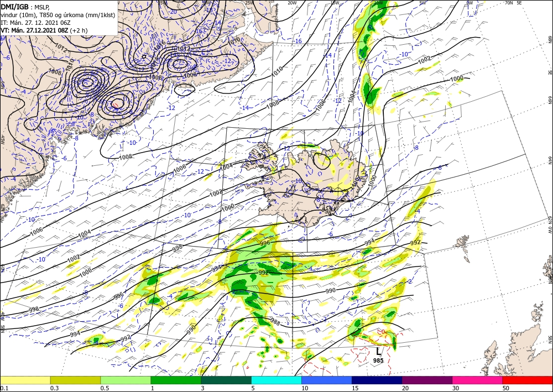Click the '70N 5E' corner coordinate label
Screen dimensions: 553x392
513,2
